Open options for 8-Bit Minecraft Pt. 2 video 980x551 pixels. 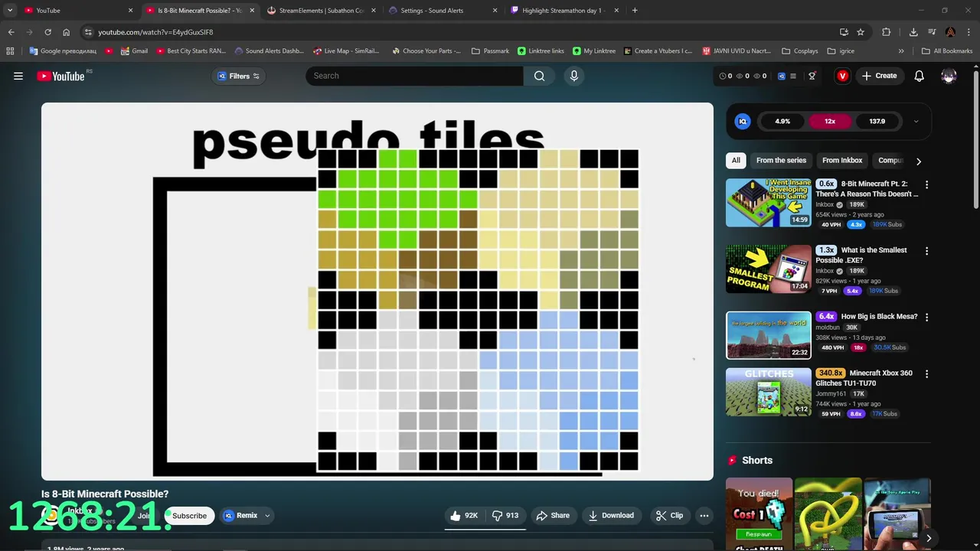click(926, 184)
